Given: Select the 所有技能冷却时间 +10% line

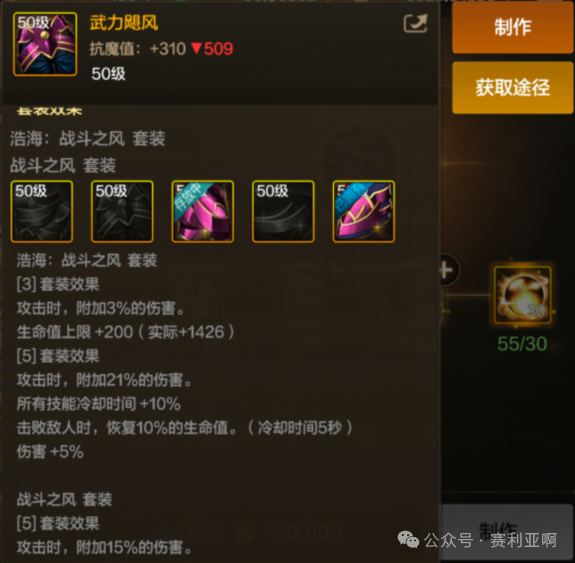Looking at the screenshot, I should (x=99, y=404).
